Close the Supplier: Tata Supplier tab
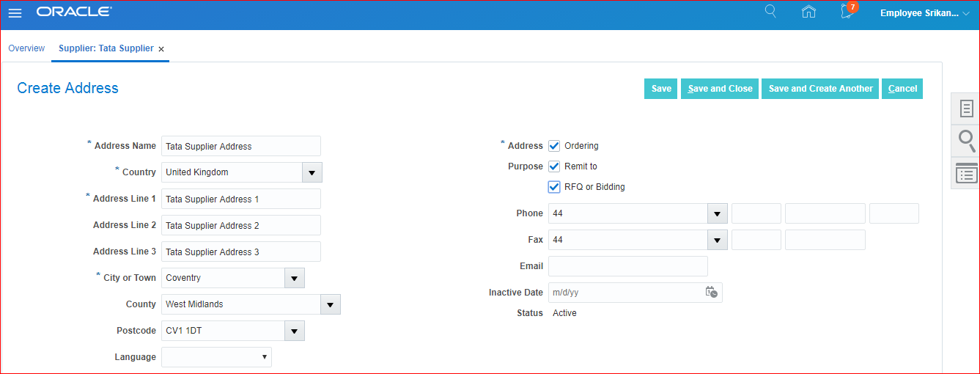980x374 pixels. coord(161,49)
